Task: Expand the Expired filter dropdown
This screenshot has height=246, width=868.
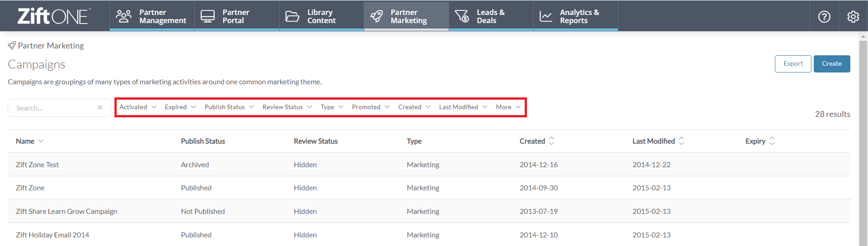Action: tap(180, 107)
